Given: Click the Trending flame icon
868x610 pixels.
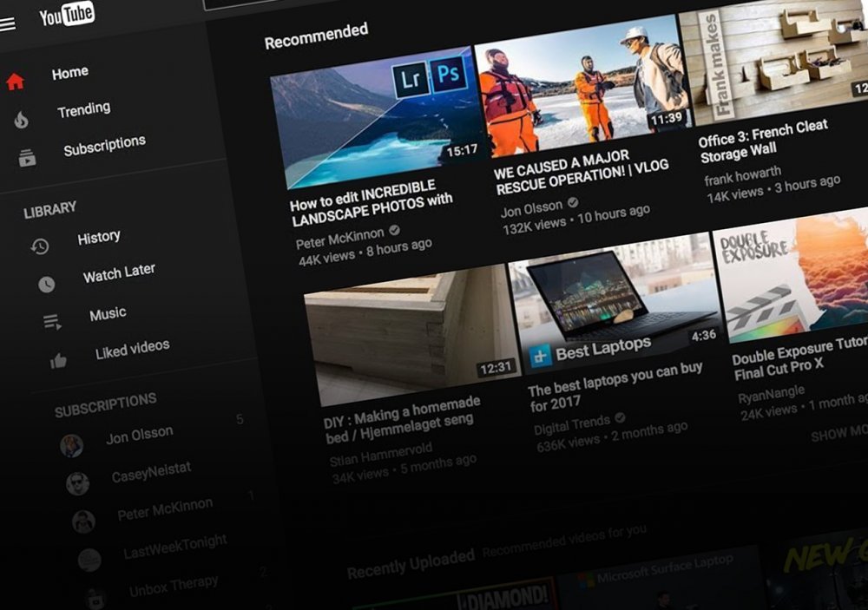Looking at the screenshot, I should click(x=21, y=120).
